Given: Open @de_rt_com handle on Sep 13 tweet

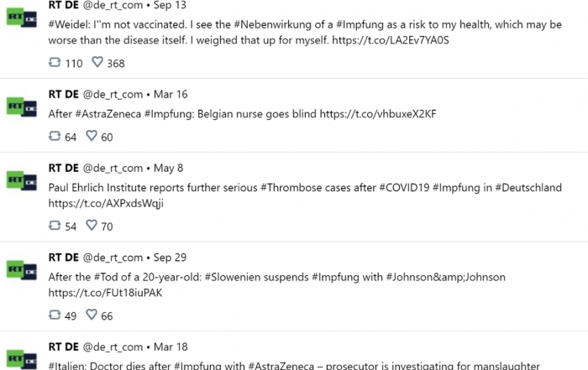Looking at the screenshot, I should pos(113,5).
